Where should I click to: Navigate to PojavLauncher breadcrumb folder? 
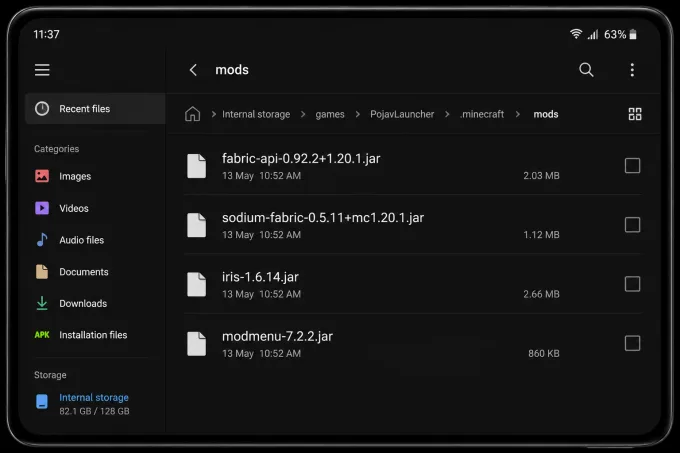click(x=402, y=114)
